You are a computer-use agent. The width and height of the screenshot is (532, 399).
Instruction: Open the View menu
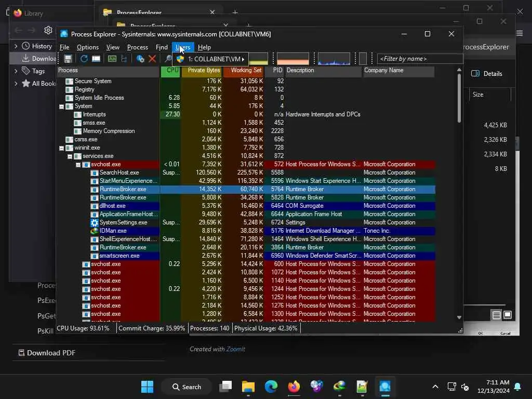coord(113,47)
